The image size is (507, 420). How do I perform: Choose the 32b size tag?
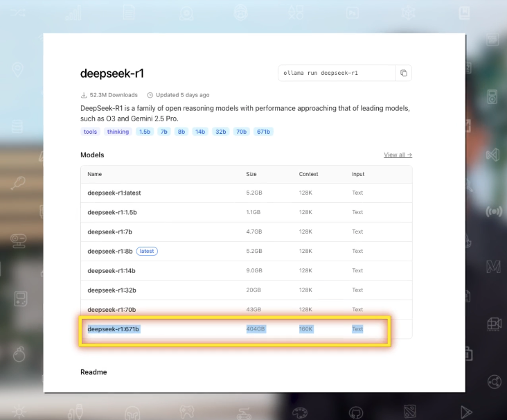click(x=221, y=132)
